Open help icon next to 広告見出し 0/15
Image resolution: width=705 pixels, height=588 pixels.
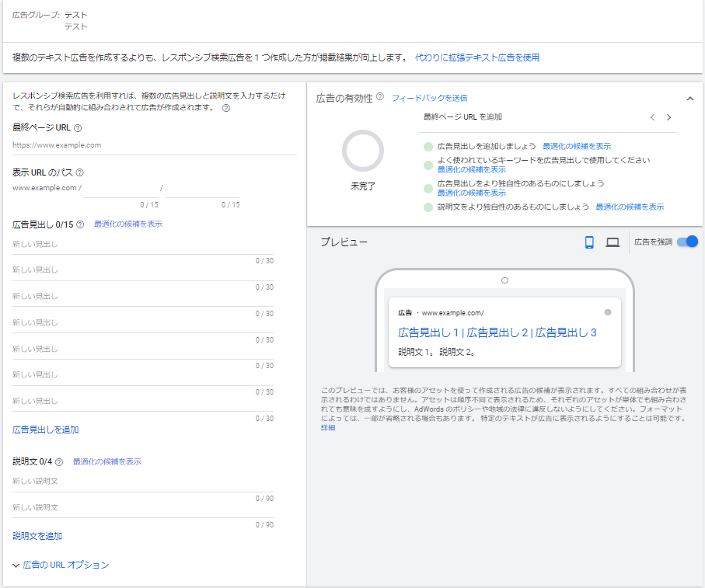(80, 224)
